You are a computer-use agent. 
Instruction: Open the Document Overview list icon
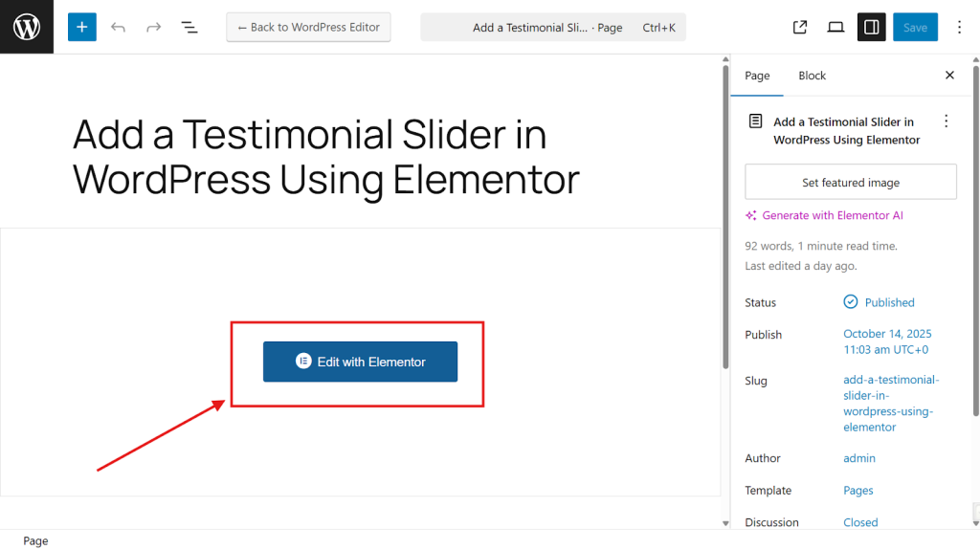[189, 27]
